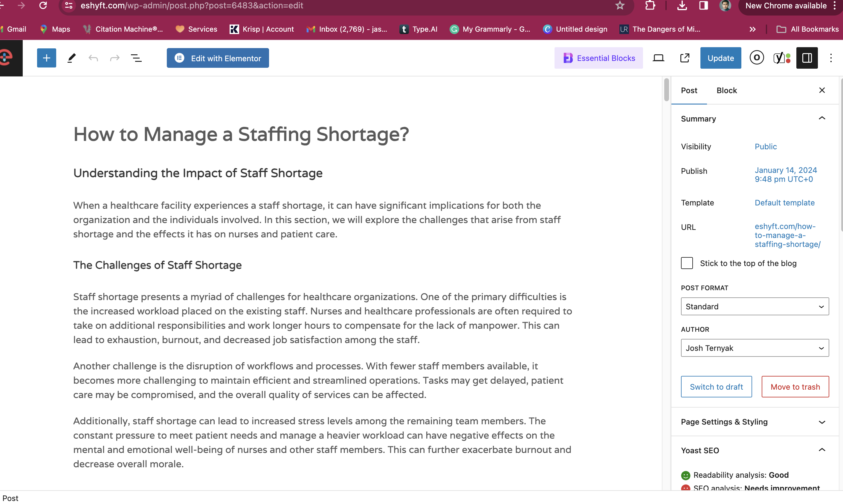Click the View Post external link icon

tap(685, 58)
